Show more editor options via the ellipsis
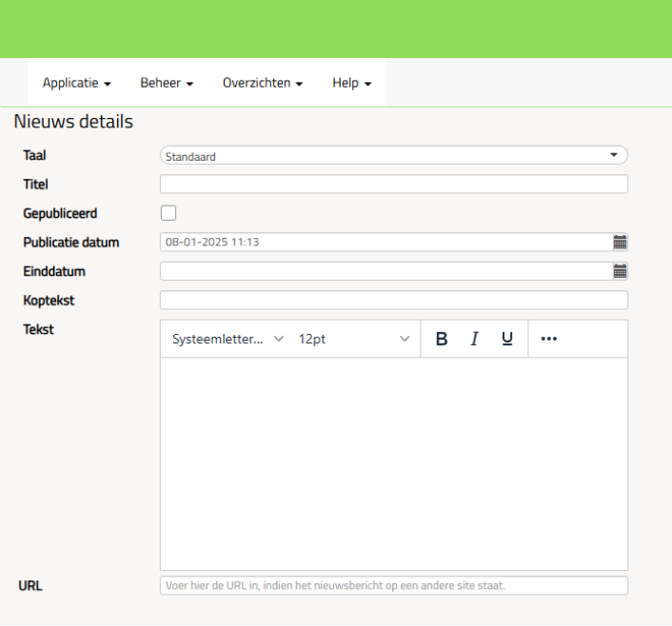This screenshot has height=626, width=672. tap(548, 339)
